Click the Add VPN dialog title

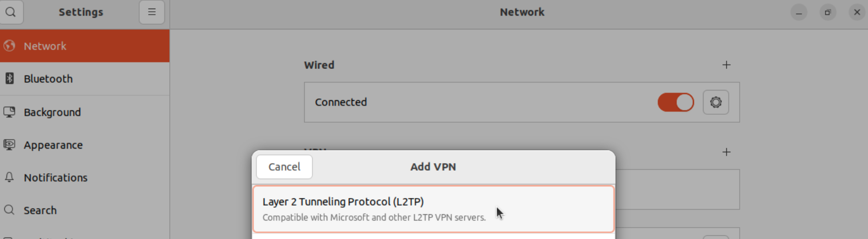pyautogui.click(x=433, y=167)
